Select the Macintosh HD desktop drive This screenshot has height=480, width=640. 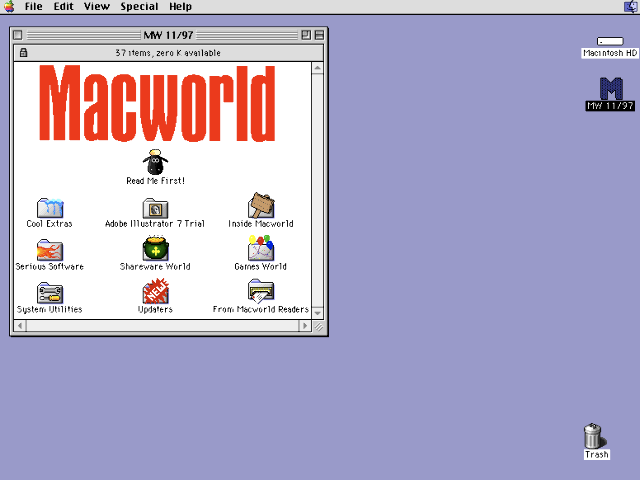point(610,41)
